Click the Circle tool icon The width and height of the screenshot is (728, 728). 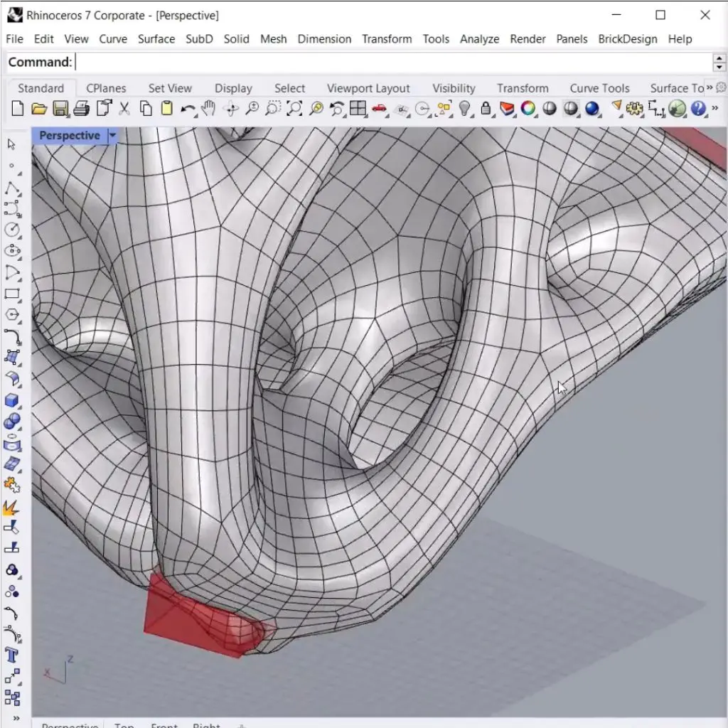click(x=12, y=230)
